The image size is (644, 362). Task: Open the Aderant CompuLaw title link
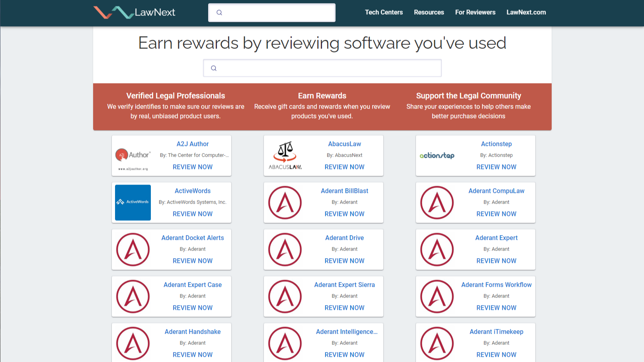click(x=496, y=191)
